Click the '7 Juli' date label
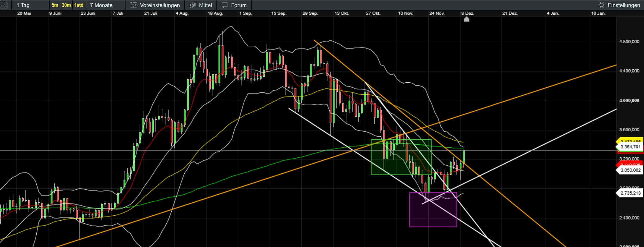644x247 pixels. (118, 13)
